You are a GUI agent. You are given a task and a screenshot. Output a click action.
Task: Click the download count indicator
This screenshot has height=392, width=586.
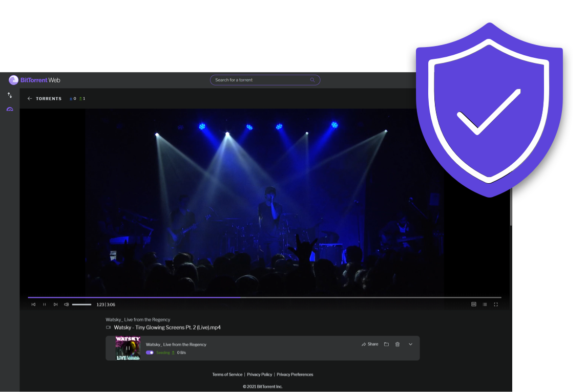pyautogui.click(x=73, y=99)
